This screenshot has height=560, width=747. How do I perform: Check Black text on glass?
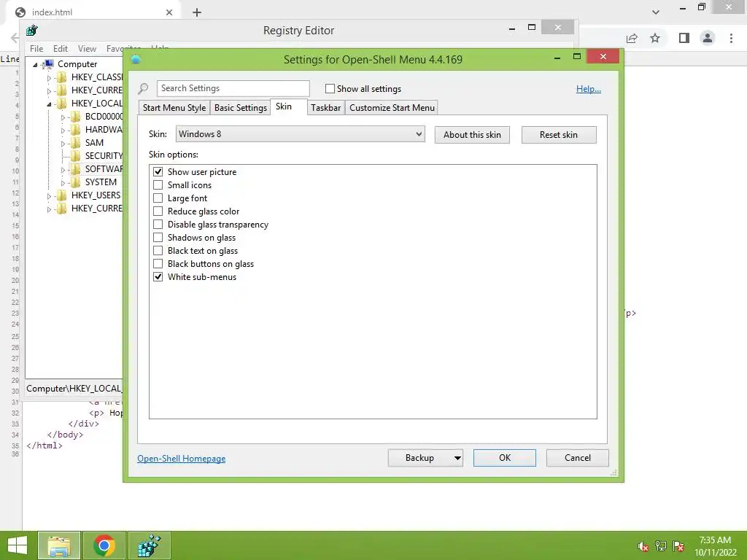coord(158,251)
